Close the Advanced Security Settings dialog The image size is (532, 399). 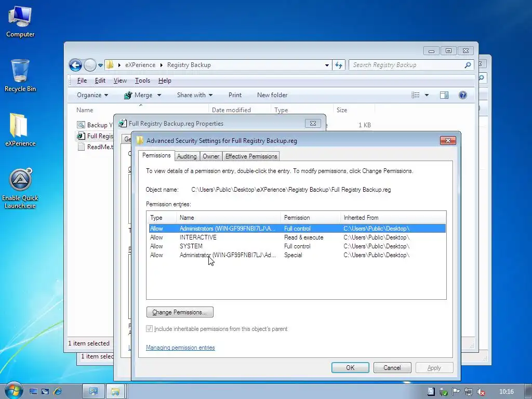click(448, 140)
